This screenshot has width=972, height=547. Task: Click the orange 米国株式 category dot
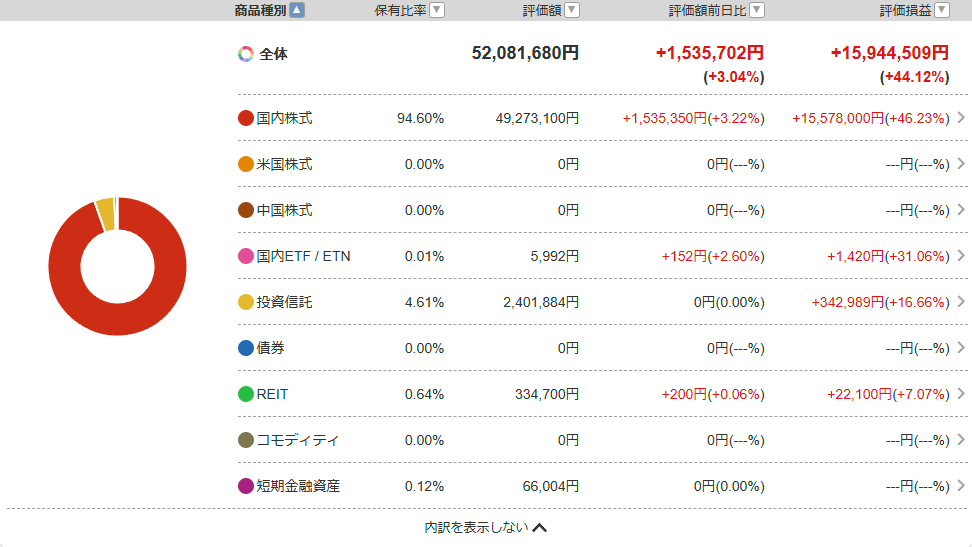[x=246, y=164]
